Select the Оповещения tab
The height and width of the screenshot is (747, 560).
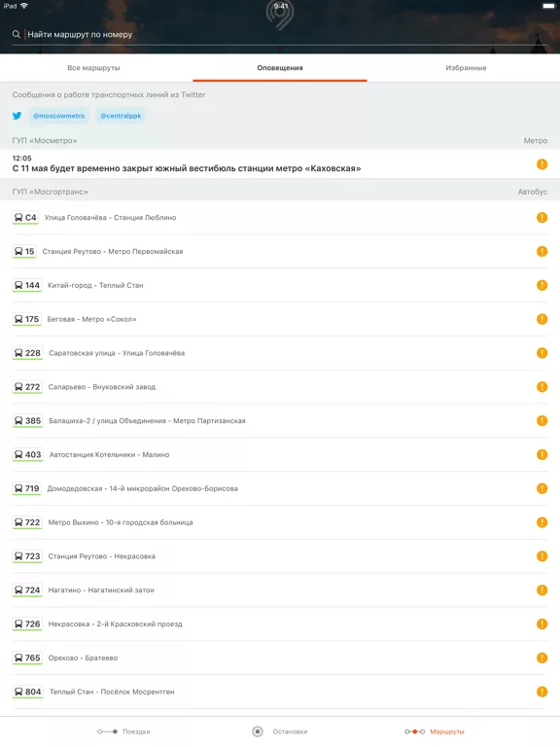click(x=280, y=68)
